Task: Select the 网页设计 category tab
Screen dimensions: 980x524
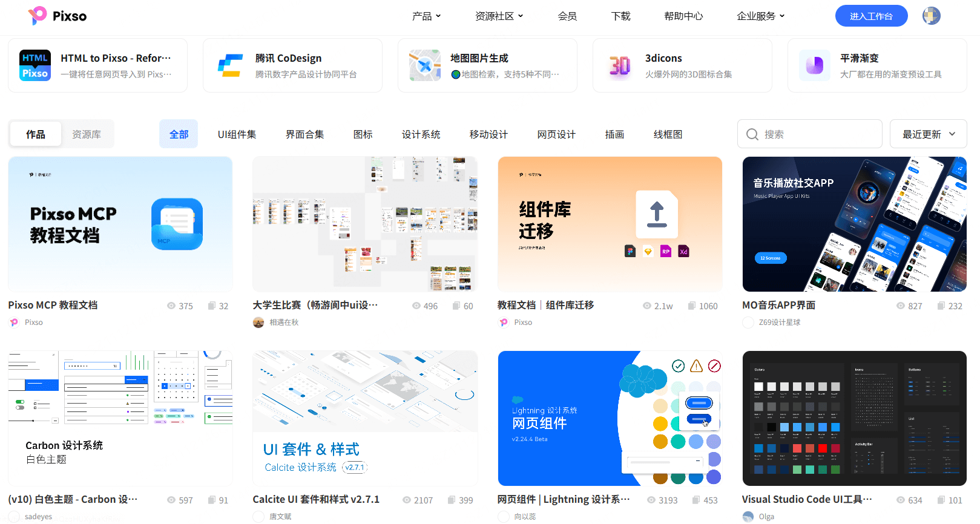Action: (x=557, y=134)
